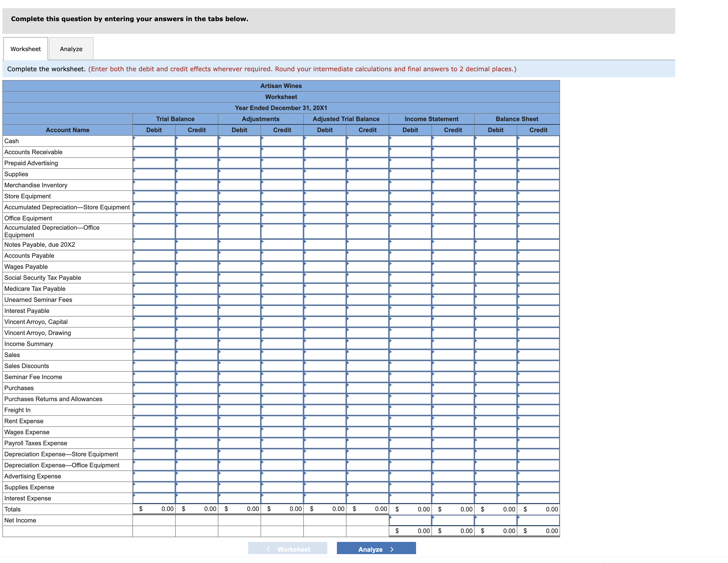728x563 pixels.
Task: Select Store Equipment Adjusted Trial Balance Debit
Action: tap(325, 196)
